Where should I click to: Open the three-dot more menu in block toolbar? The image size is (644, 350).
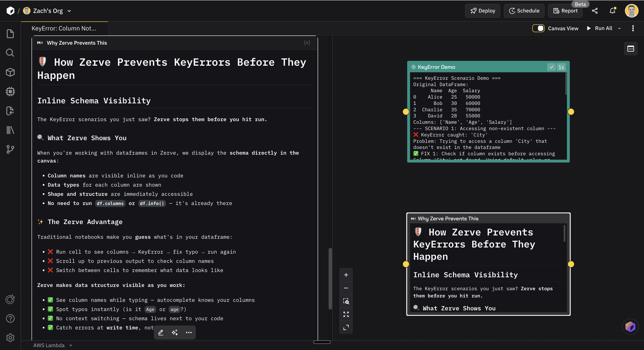[x=189, y=333]
